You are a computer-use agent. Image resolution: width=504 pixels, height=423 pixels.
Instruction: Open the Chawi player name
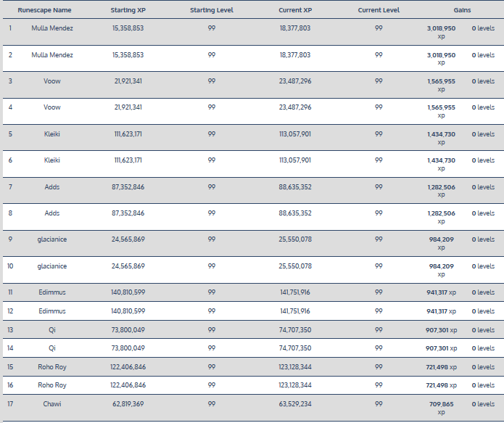52,404
